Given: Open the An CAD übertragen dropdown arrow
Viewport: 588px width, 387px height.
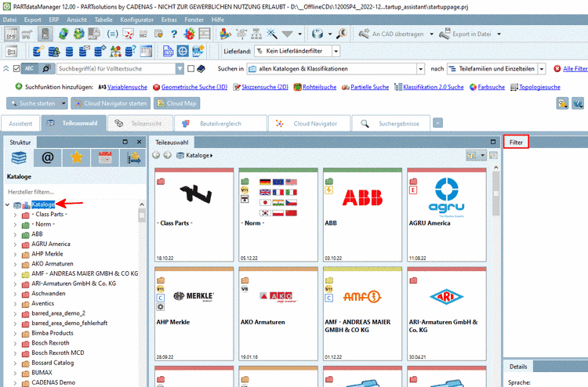Looking at the screenshot, I should [432, 34].
